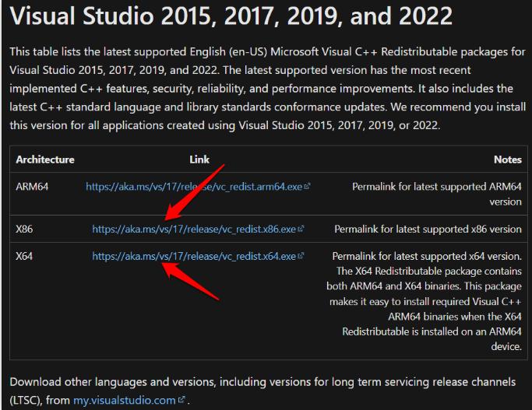
Task: Select the Architecture column header
Action: point(45,159)
